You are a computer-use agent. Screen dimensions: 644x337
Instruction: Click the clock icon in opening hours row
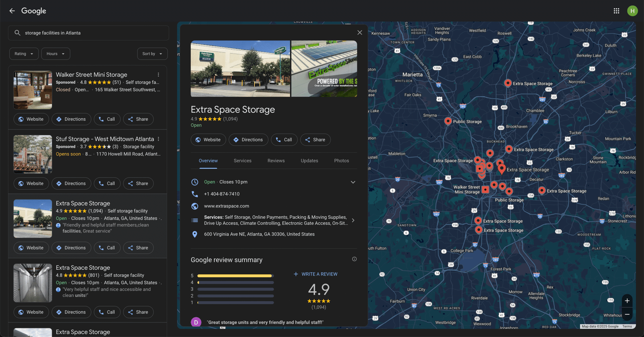(x=195, y=182)
